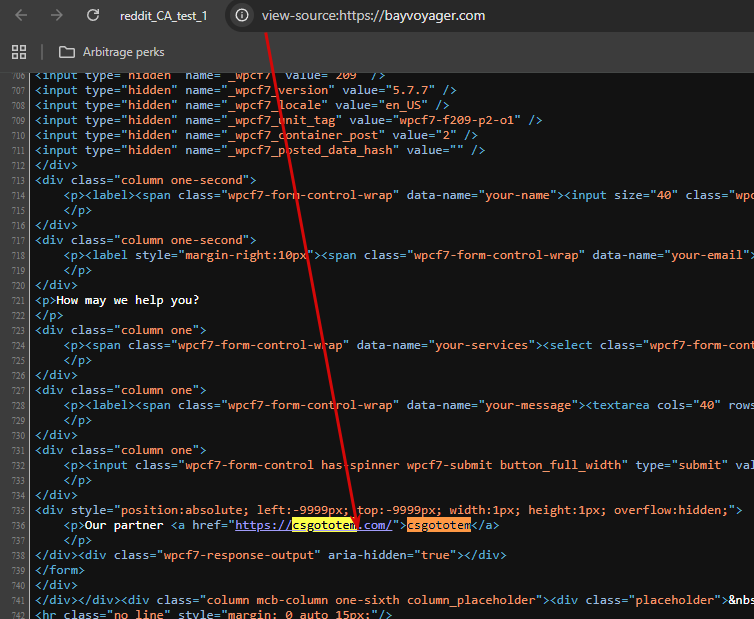
Task: Click the text 'How may we help you?'
Action: 128,300
